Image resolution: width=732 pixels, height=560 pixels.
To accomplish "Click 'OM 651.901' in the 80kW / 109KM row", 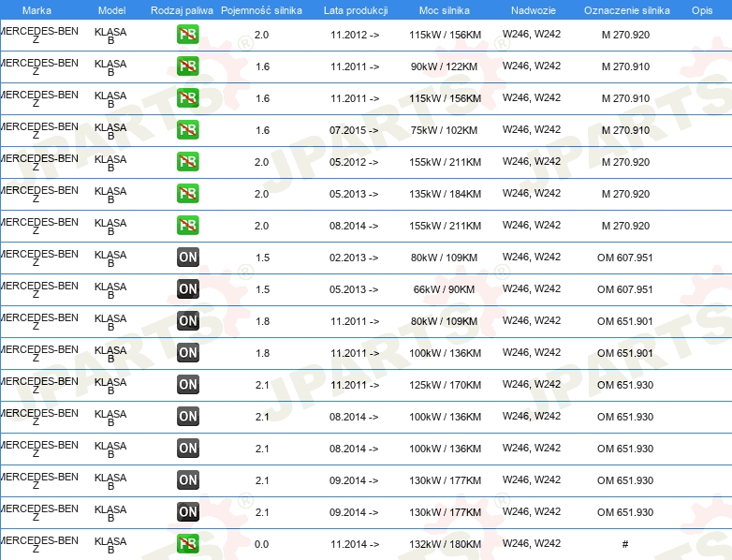I will (x=625, y=321).
